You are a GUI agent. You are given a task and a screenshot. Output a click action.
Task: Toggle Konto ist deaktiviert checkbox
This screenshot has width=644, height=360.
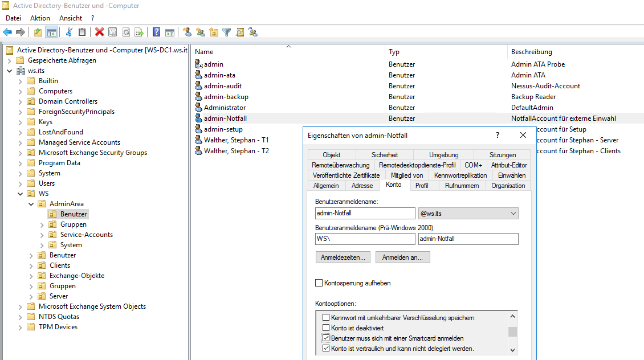[x=326, y=328]
